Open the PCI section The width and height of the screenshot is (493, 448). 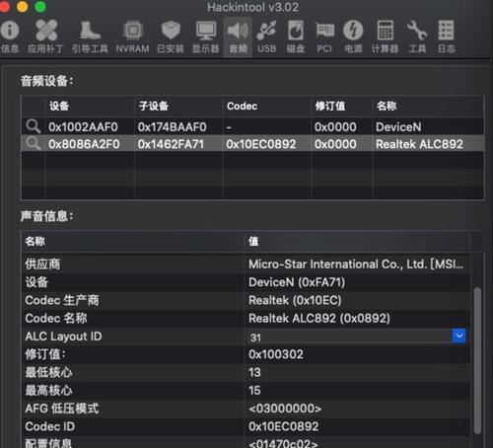(324, 37)
